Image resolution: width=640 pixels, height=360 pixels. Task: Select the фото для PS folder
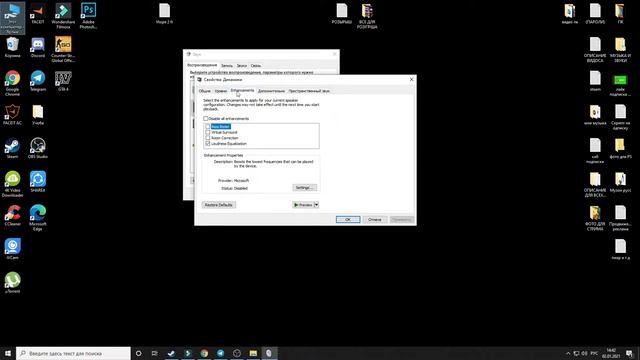(620, 149)
